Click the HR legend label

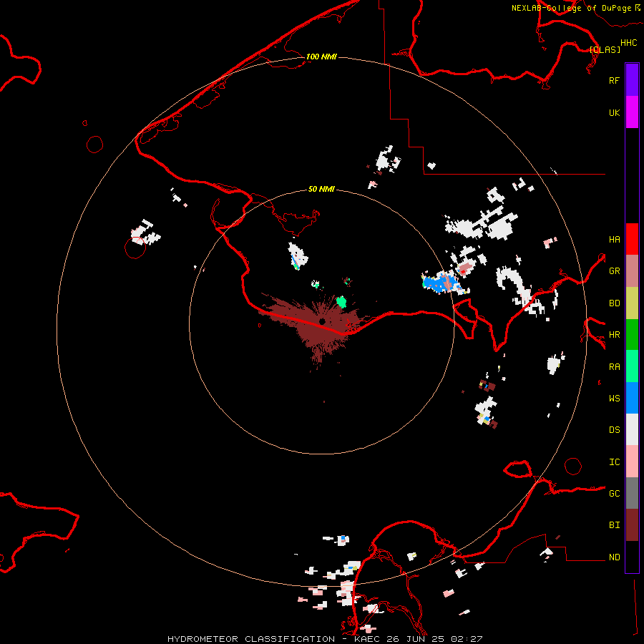(614, 335)
